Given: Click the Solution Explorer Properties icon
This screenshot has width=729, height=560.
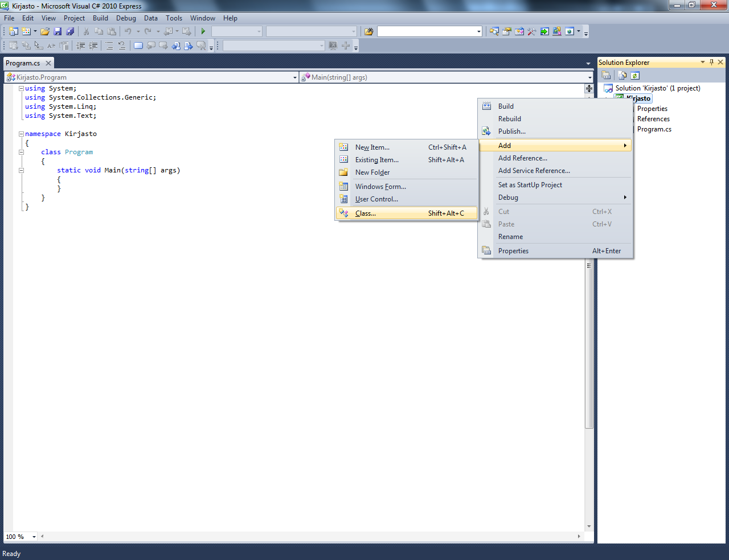Looking at the screenshot, I should coord(606,75).
